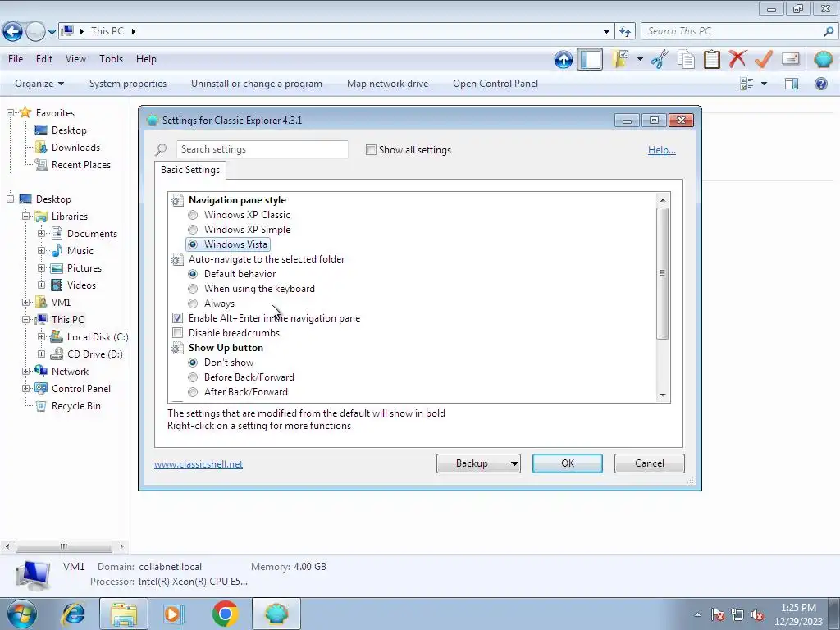Click the Back navigation arrow
Screen dimensions: 840x630
(x=12, y=32)
